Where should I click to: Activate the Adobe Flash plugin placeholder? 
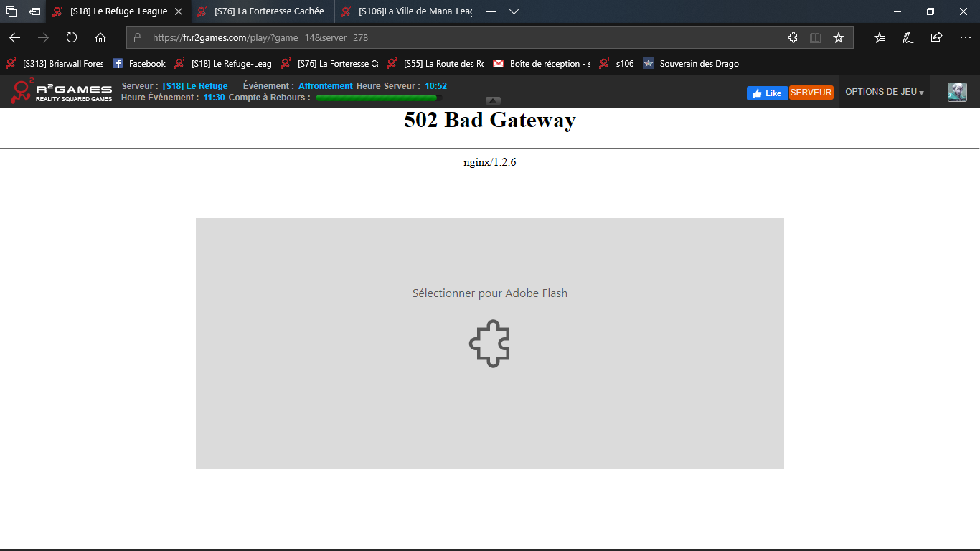click(x=490, y=344)
